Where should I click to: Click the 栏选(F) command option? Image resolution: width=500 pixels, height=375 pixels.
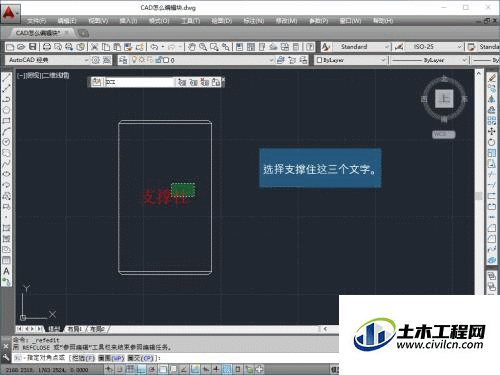point(83,358)
